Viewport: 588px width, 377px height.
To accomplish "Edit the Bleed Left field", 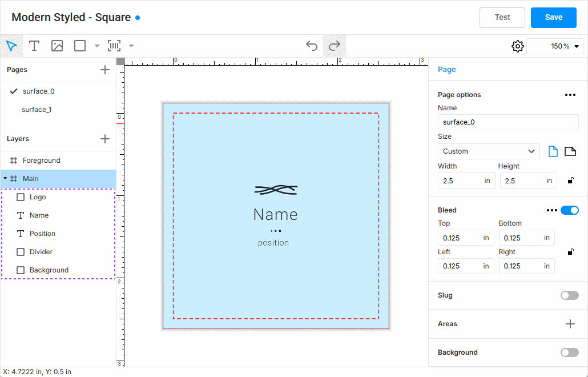I will pyautogui.click(x=466, y=266).
